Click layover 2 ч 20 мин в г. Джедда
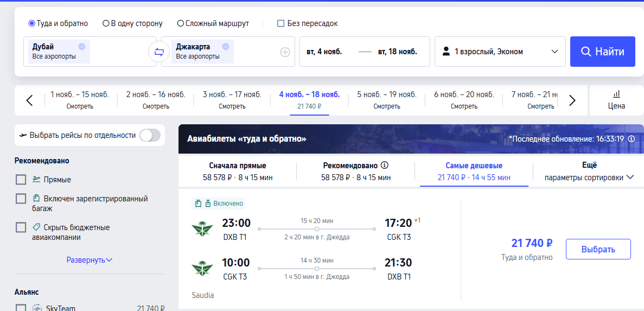644x311 pixels. [317, 237]
